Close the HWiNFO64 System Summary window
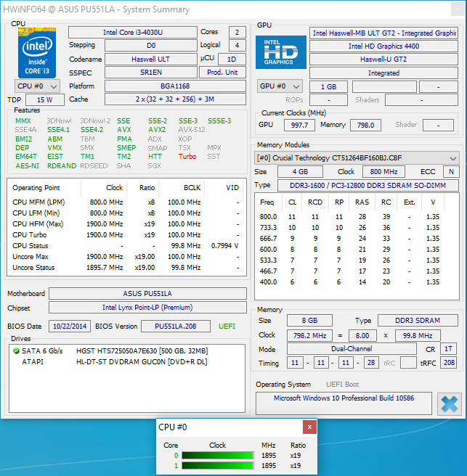467x476 pixels. (x=458, y=9)
